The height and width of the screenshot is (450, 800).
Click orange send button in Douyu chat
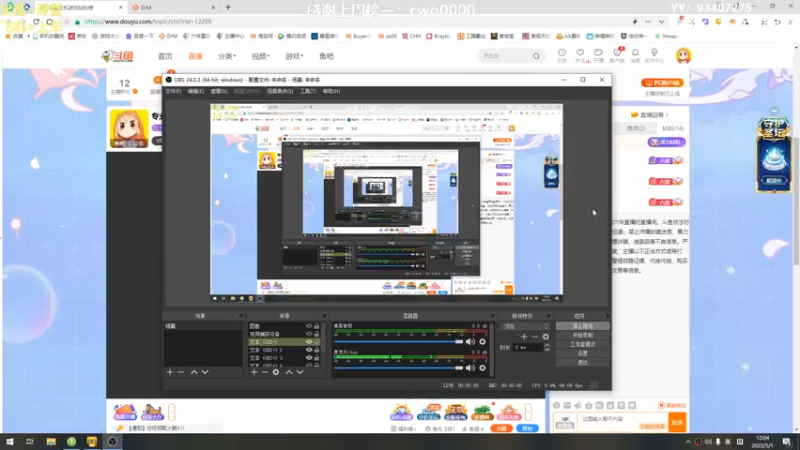pyautogui.click(x=677, y=422)
